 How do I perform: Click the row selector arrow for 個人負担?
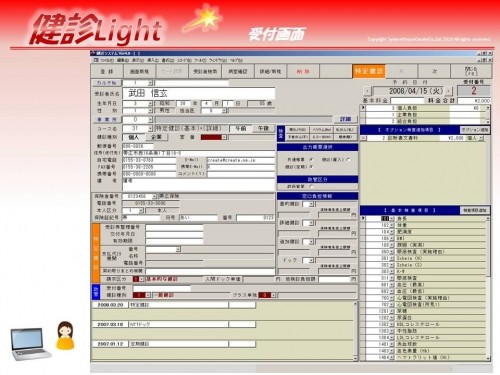363,108
